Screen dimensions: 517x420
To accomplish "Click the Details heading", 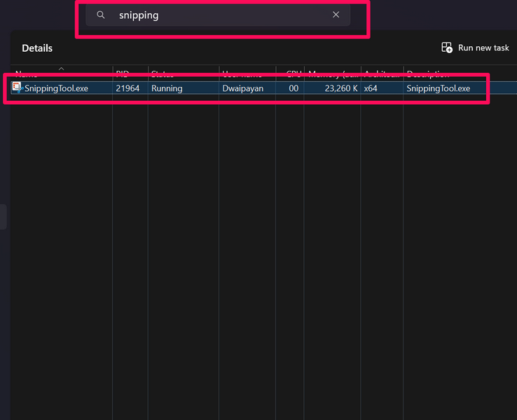I will [37, 48].
